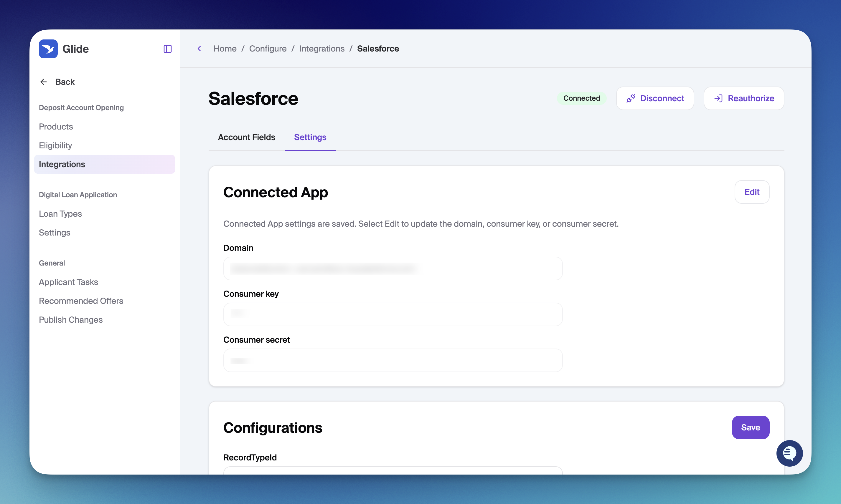Click the Configurations heading

tap(273, 427)
